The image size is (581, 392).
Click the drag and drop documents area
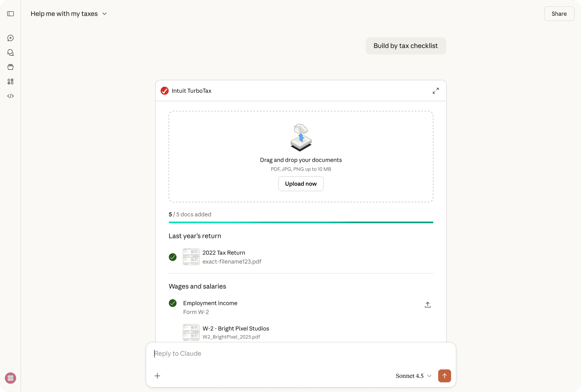click(301, 156)
